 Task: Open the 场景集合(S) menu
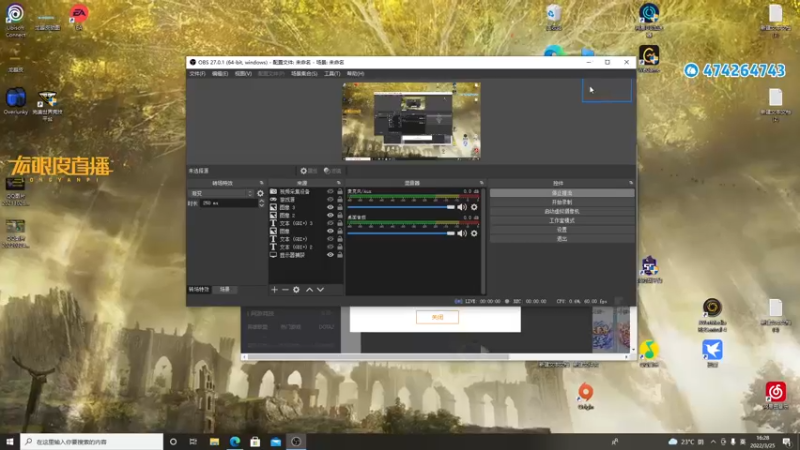click(x=304, y=73)
